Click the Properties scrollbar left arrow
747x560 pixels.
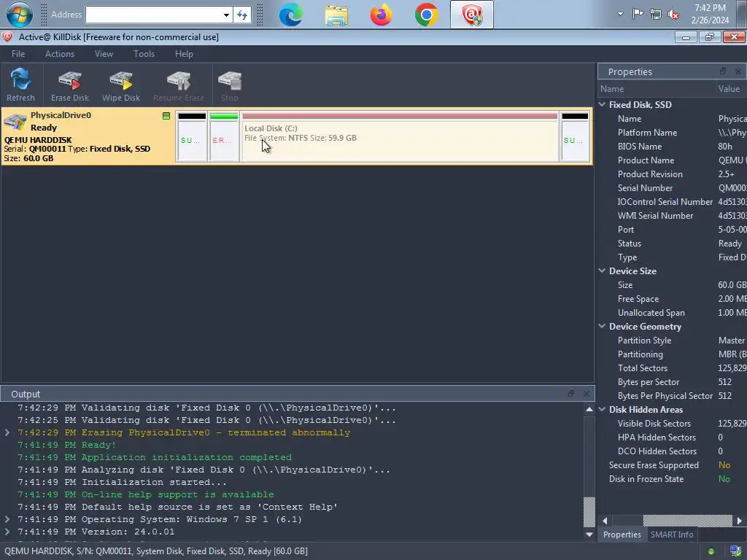point(605,521)
